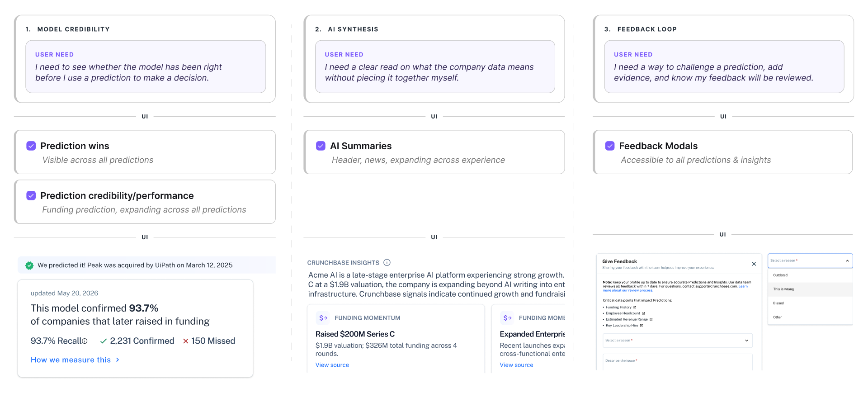The height and width of the screenshot is (393, 868).
Task: Open 'Select a reason' dropdown in Give Feedback dialog
Action: click(677, 341)
